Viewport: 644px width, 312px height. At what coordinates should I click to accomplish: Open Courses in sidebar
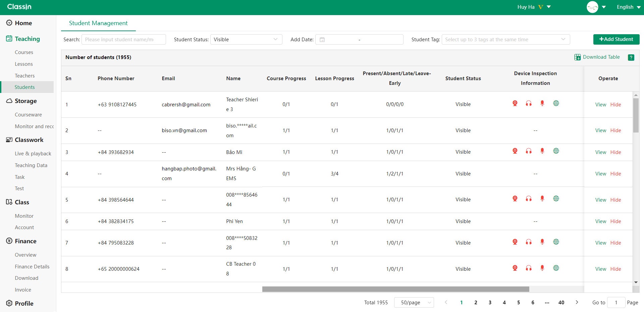click(x=24, y=52)
